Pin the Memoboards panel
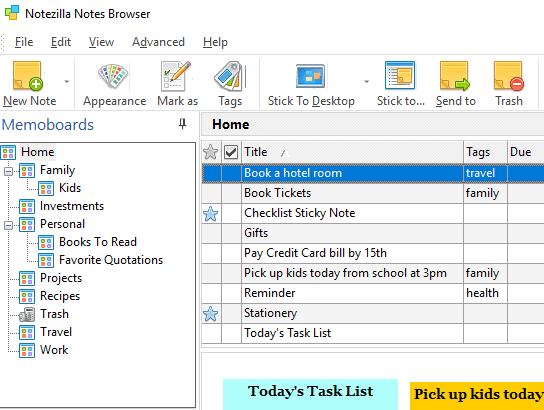 coord(182,123)
